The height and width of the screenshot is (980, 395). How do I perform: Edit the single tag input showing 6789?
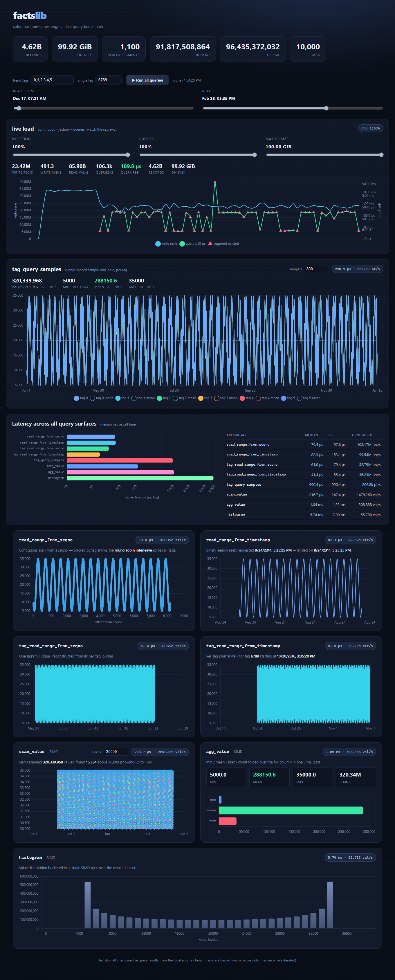pos(109,80)
